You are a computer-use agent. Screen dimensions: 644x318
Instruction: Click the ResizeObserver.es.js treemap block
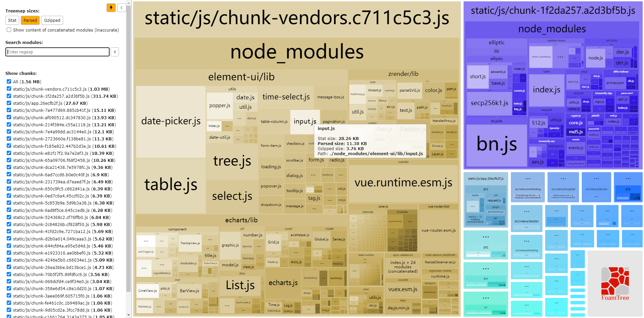(440, 262)
